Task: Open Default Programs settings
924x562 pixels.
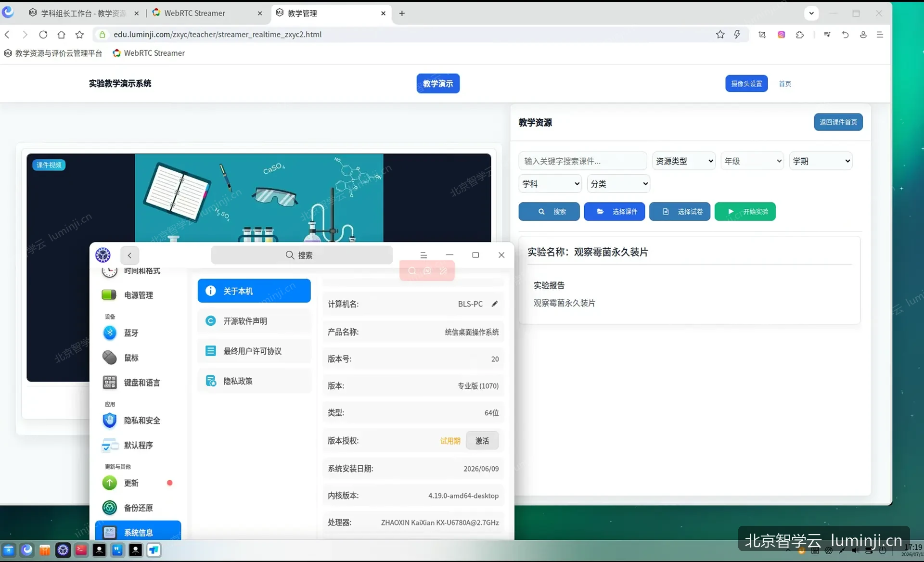Action: pos(140,445)
